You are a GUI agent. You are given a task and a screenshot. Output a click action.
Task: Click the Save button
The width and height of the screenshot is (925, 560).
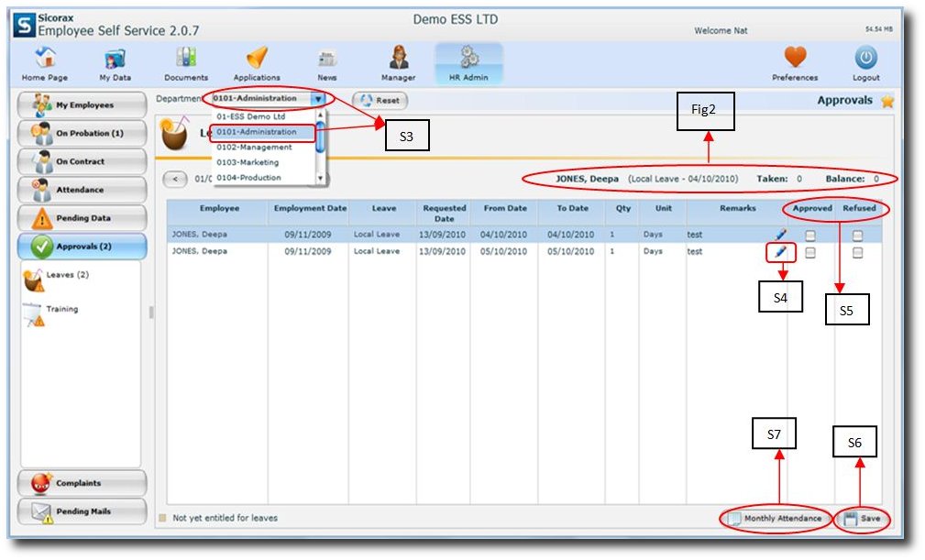[x=862, y=519]
